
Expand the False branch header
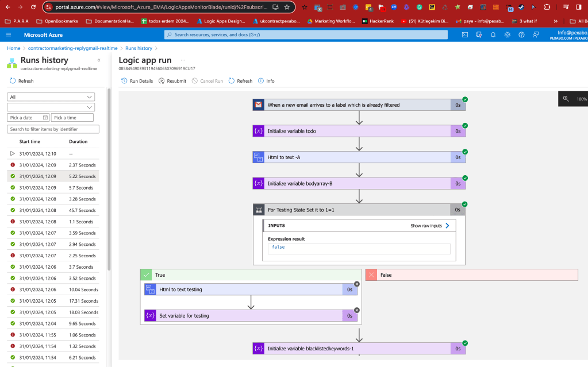(x=472, y=275)
